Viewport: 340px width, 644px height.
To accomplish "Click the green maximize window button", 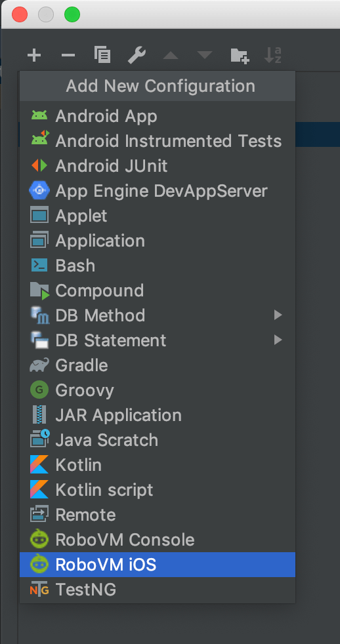I will 72,15.
